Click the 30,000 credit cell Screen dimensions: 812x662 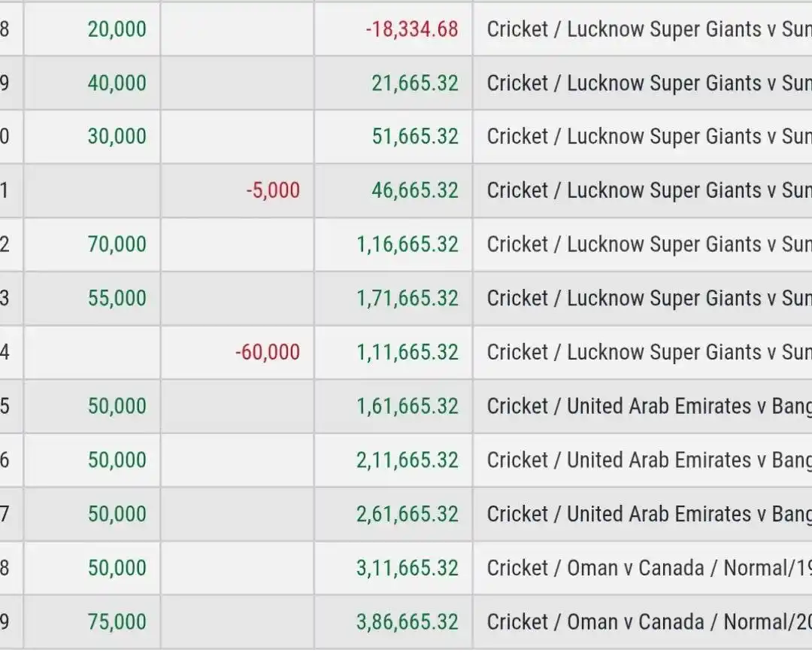click(117, 137)
